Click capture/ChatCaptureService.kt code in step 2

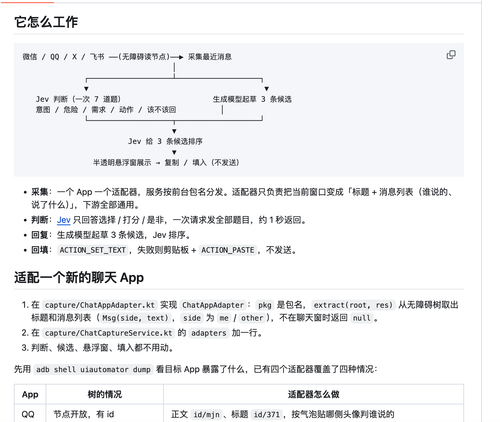click(108, 333)
